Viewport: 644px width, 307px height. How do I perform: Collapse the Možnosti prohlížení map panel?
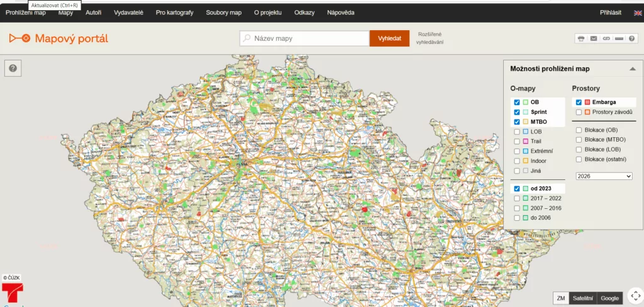click(x=632, y=69)
